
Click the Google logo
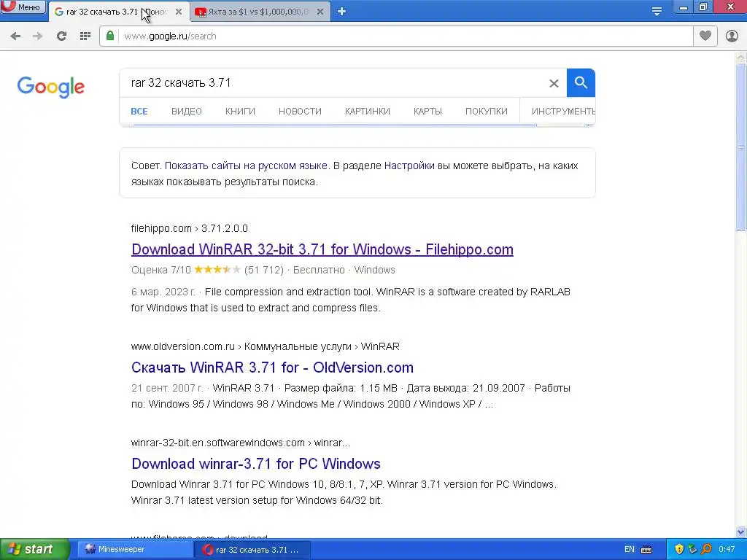click(x=51, y=87)
